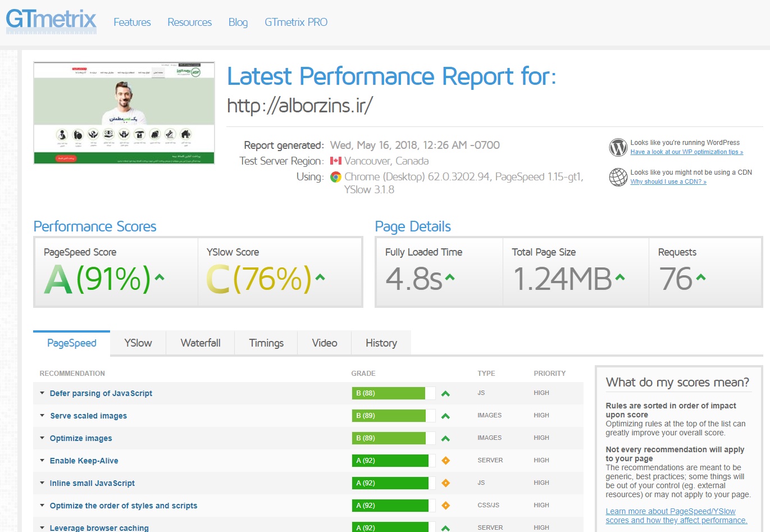
Task: Open the Resources menu
Action: click(189, 22)
